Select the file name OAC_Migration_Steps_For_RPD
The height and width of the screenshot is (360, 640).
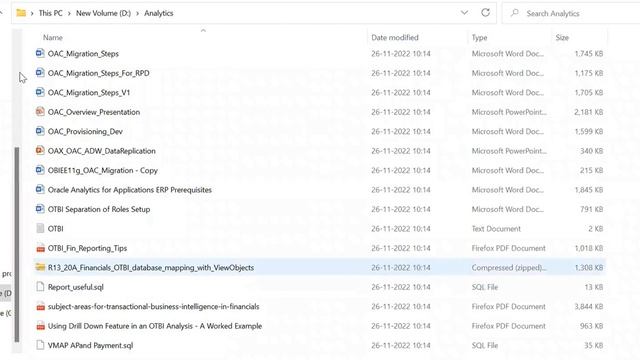pyautogui.click(x=98, y=73)
